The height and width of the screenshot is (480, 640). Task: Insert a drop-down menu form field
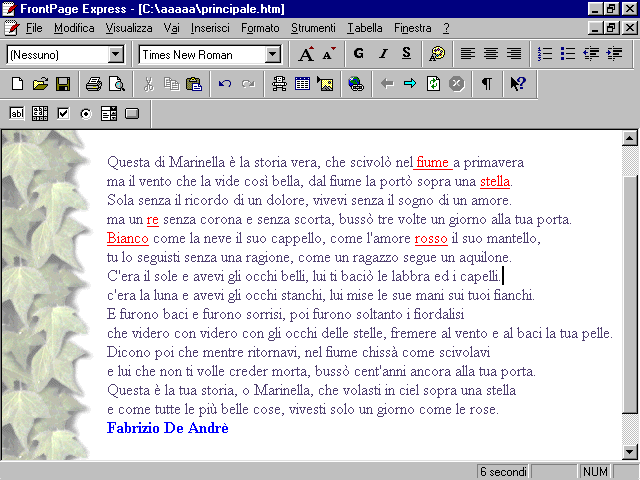(x=109, y=113)
